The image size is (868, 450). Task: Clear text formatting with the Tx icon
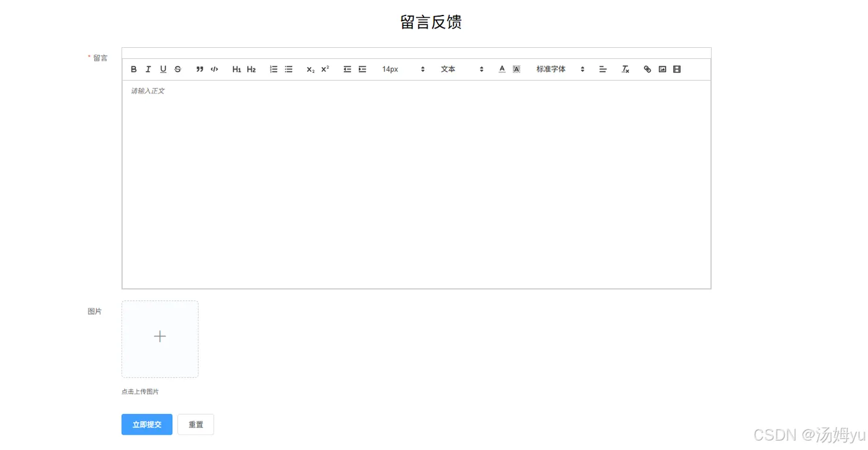626,70
